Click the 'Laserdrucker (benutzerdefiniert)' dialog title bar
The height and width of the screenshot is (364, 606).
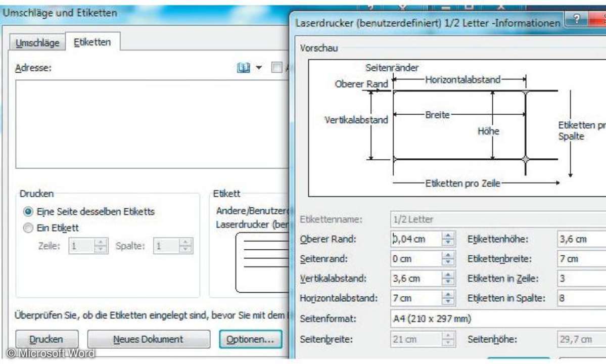428,23
